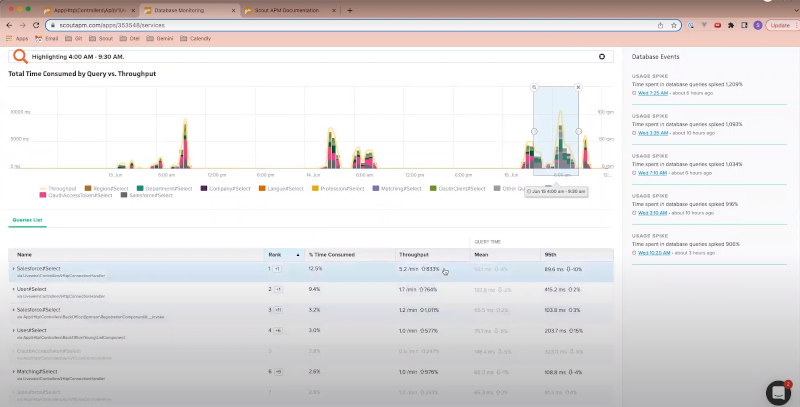Screen dimensions: 800x407
Task: Expand the Matching#Select query row
Action: 13,371
